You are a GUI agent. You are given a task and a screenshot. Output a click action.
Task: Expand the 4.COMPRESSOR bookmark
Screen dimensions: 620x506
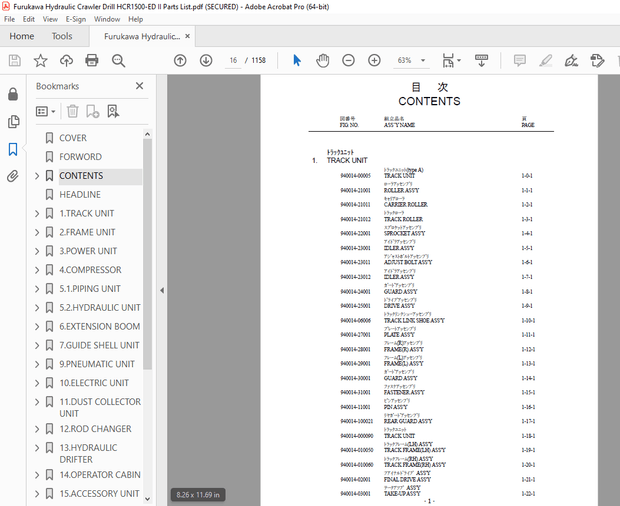(x=37, y=270)
